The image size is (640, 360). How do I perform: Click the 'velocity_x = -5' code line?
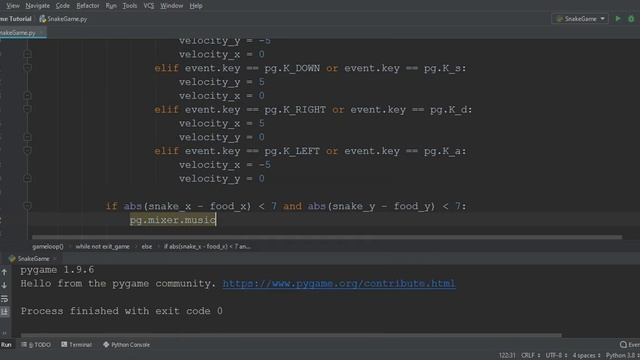point(224,164)
